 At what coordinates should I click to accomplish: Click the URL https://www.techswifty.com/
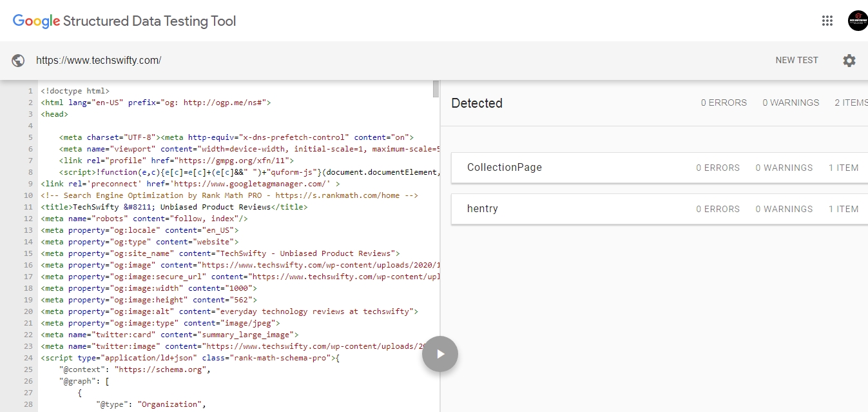99,61
